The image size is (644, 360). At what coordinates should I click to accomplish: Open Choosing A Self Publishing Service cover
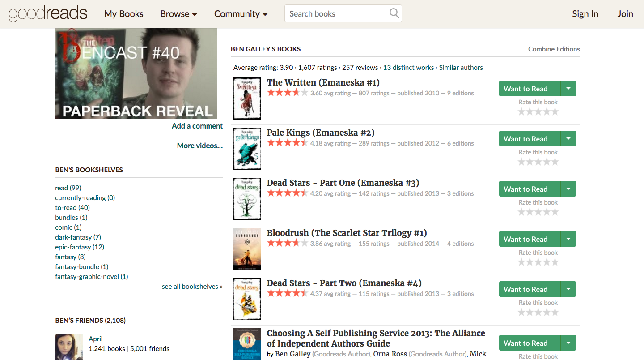[247, 344]
